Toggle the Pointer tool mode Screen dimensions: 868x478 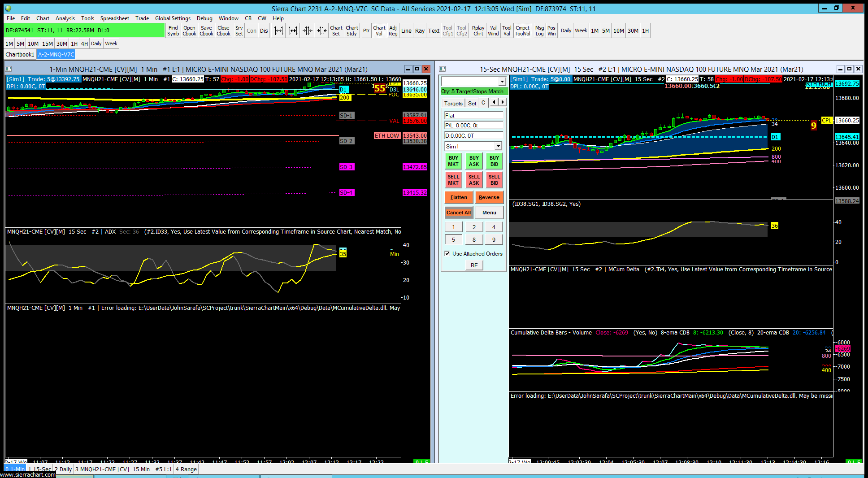click(x=366, y=30)
